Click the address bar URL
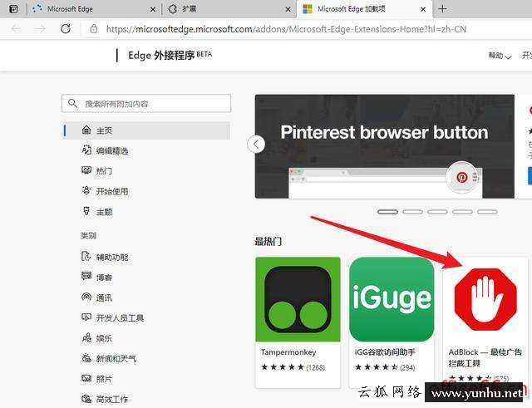The image size is (532, 408). pos(286,29)
